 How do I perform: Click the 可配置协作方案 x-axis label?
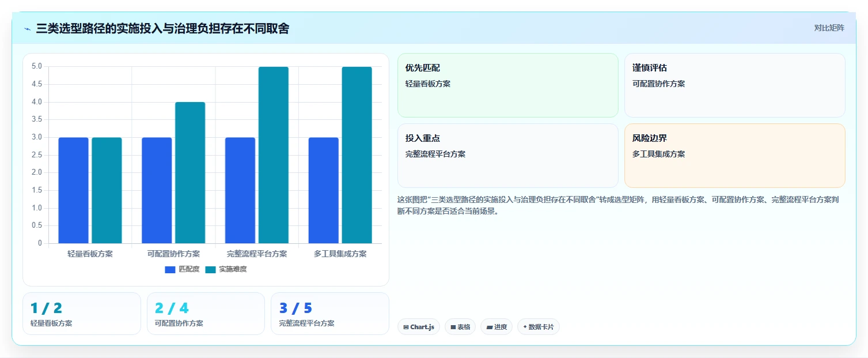[173, 254]
